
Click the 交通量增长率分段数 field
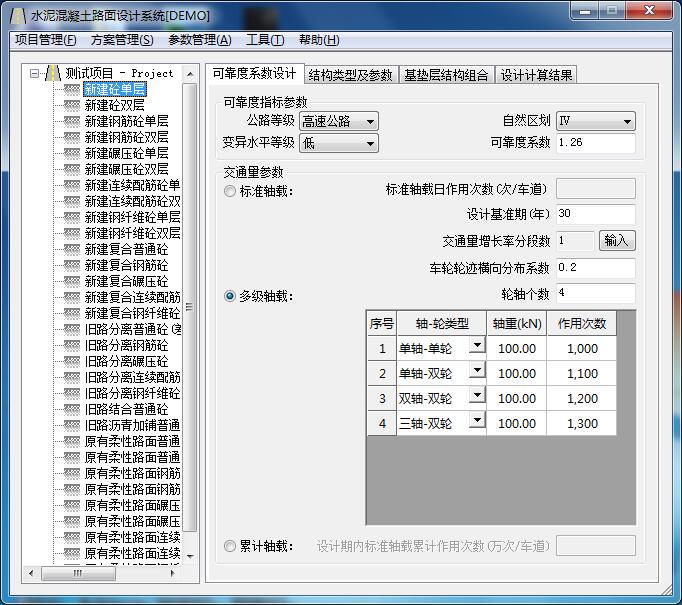pyautogui.click(x=575, y=241)
